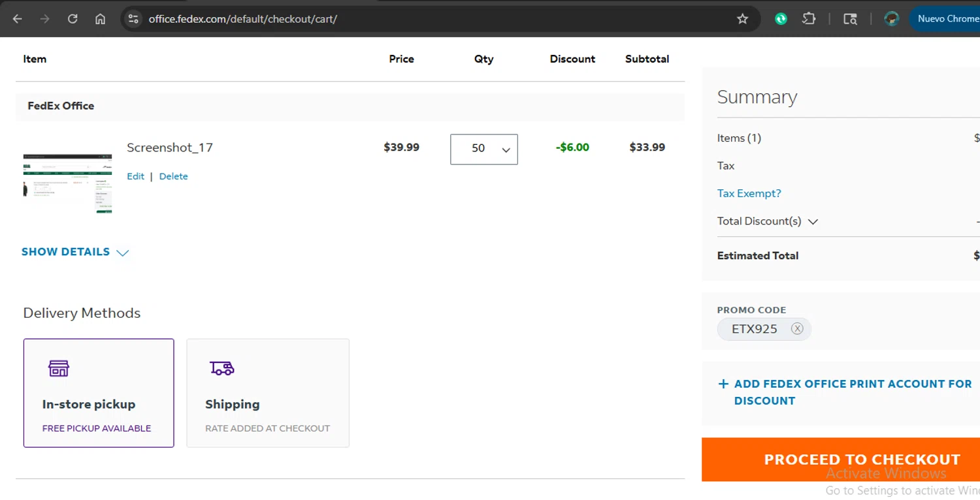980x500 pixels.
Task: Expand Show Details for the item
Action: coord(75,252)
